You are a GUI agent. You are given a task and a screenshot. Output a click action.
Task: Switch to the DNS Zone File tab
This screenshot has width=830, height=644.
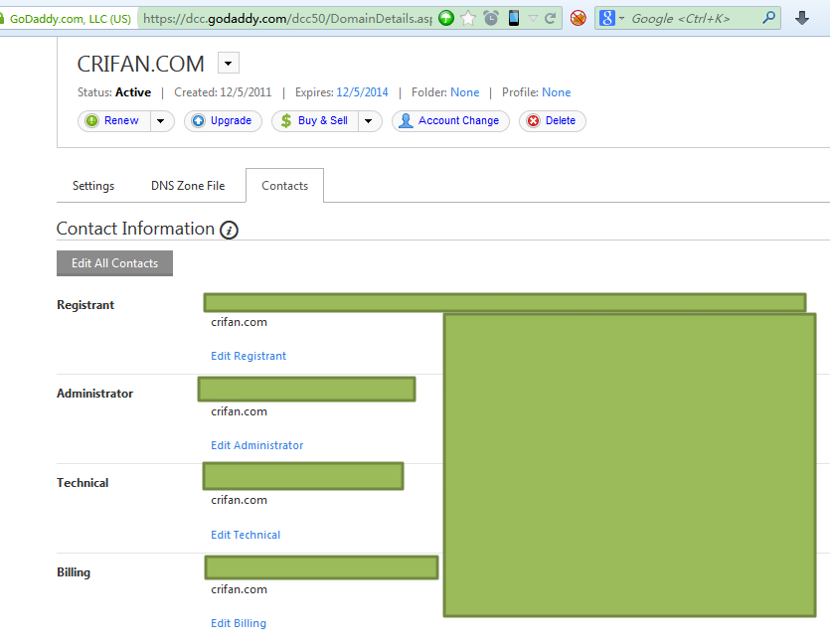(188, 186)
